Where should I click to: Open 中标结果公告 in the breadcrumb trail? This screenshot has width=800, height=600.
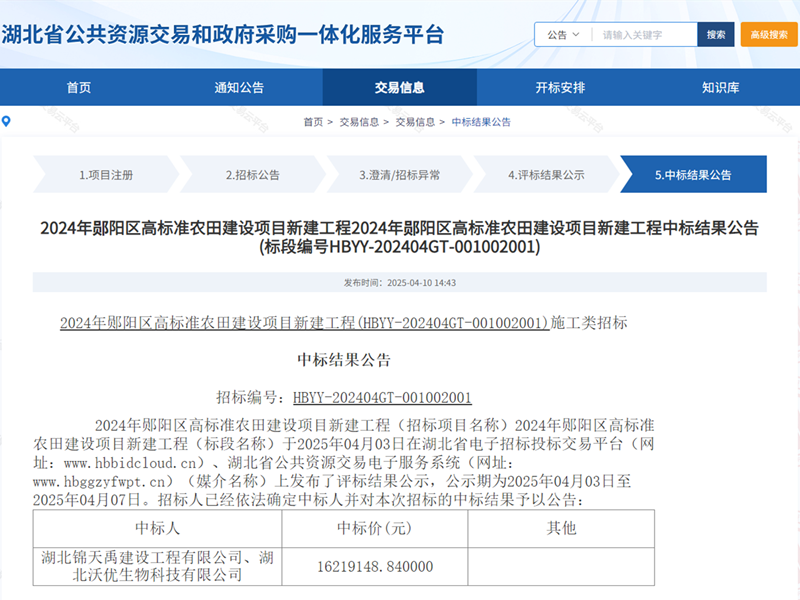tap(480, 122)
